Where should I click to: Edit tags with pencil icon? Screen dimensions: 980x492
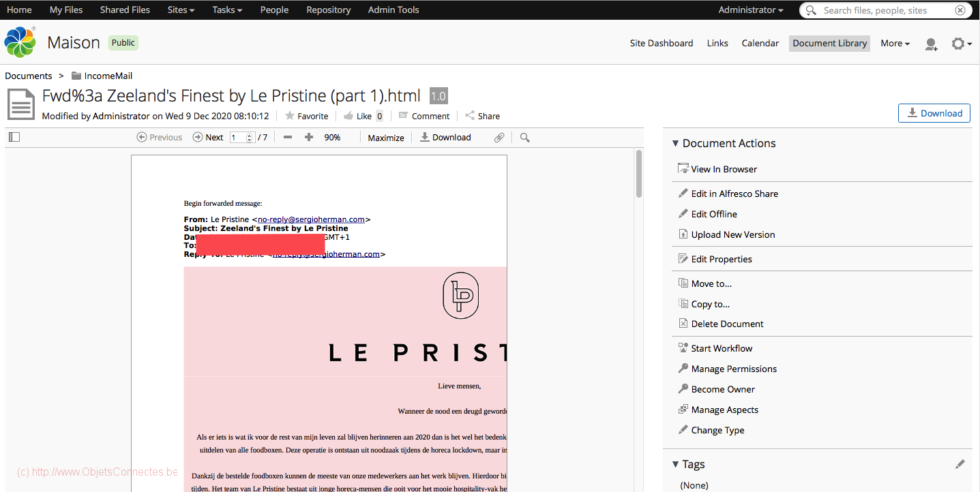click(960, 464)
